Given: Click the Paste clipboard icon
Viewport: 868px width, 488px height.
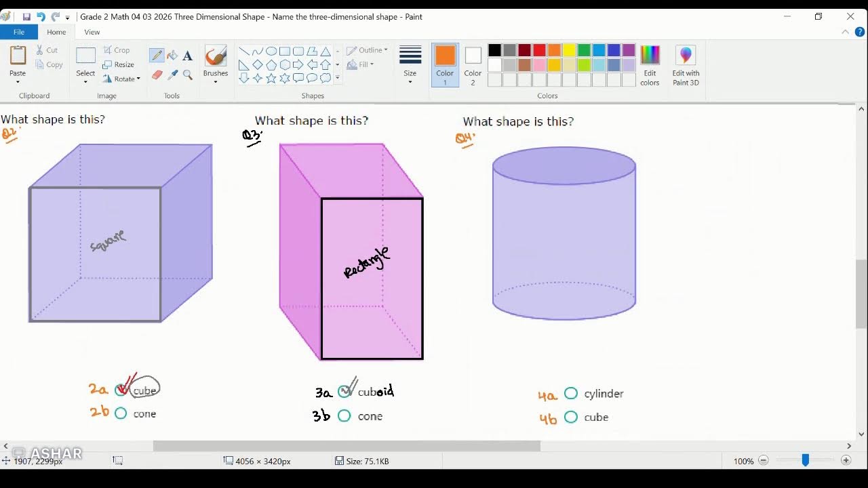Looking at the screenshot, I should tap(18, 56).
